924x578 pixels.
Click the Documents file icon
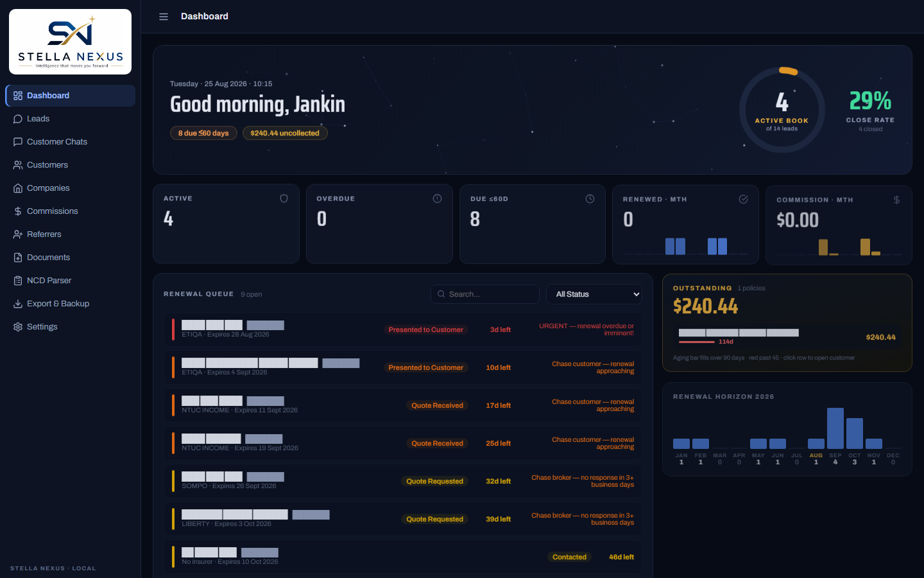pyautogui.click(x=18, y=258)
